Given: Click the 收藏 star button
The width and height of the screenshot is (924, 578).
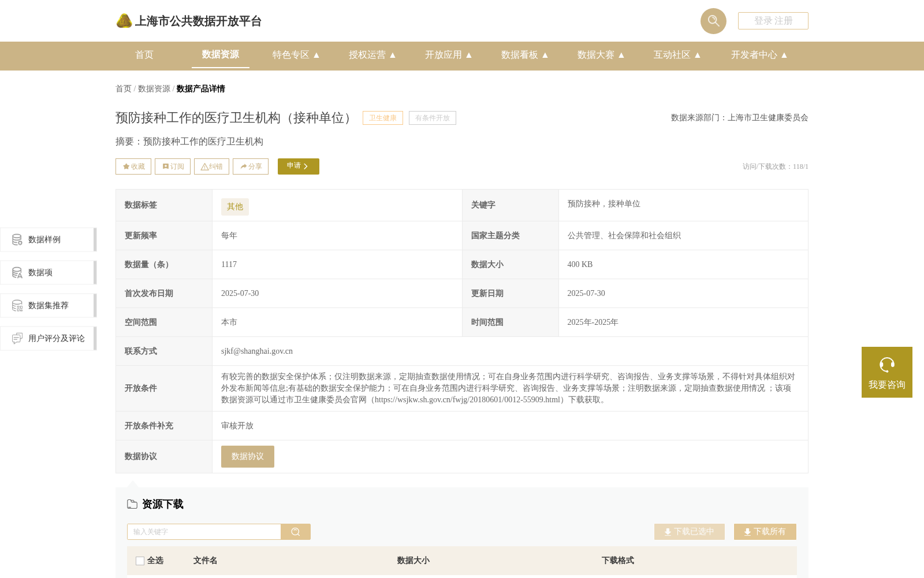Looking at the screenshot, I should click(133, 166).
